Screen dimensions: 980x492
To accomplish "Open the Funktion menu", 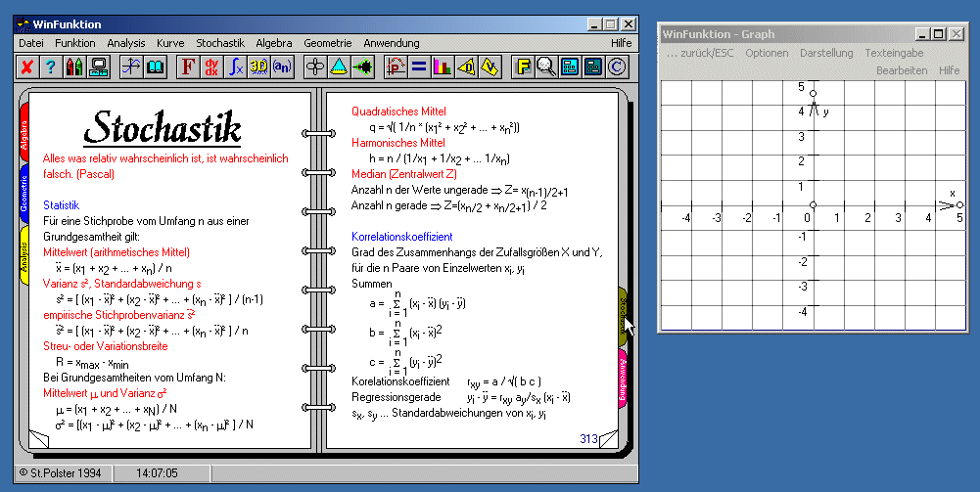I will click(75, 43).
